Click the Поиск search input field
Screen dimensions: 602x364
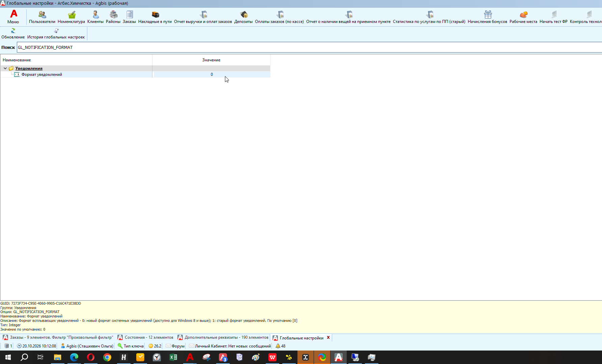click(x=309, y=47)
